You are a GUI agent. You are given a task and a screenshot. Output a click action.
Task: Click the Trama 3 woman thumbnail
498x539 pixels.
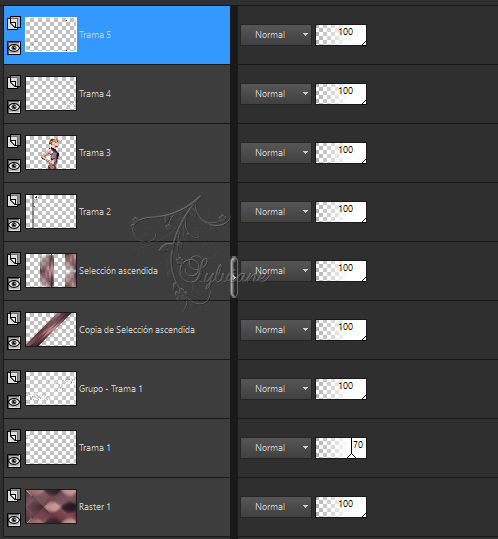51,153
